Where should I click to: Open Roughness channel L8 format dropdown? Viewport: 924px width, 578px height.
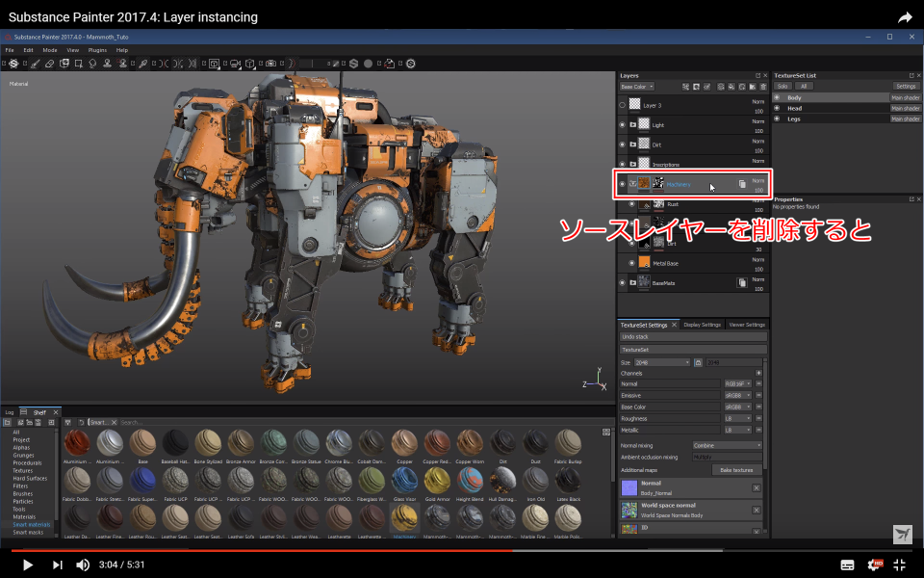pos(738,418)
